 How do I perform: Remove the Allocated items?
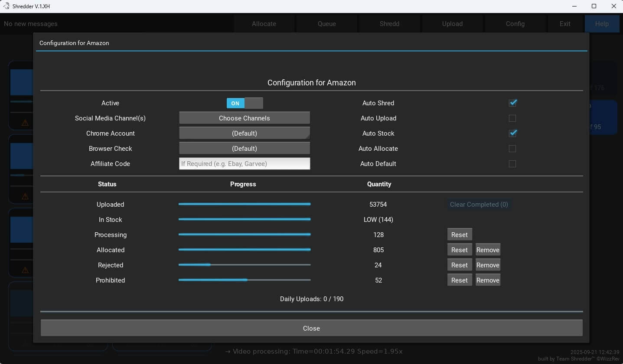pos(488,250)
